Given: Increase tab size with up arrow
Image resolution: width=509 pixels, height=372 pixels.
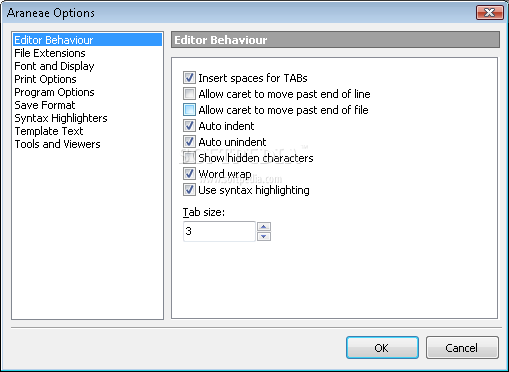Looking at the screenshot, I should click(264, 227).
